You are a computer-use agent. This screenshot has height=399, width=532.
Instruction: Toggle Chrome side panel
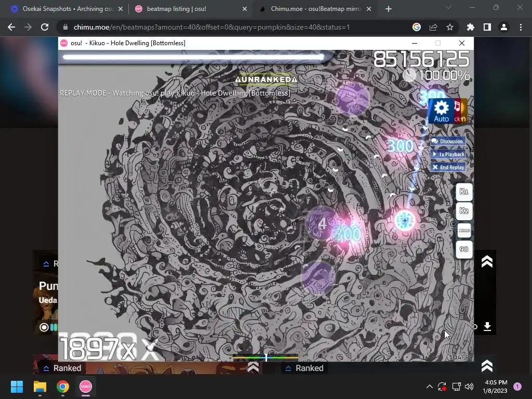(x=487, y=27)
